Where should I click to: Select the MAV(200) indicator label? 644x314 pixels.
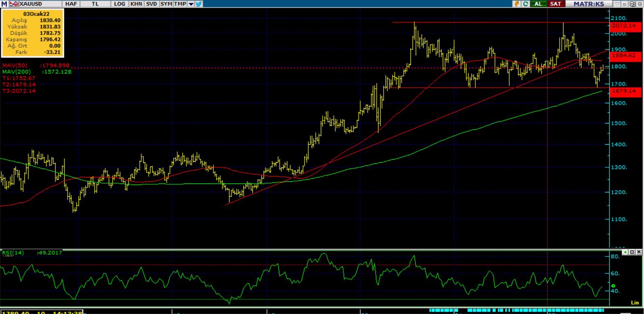[x=16, y=72]
